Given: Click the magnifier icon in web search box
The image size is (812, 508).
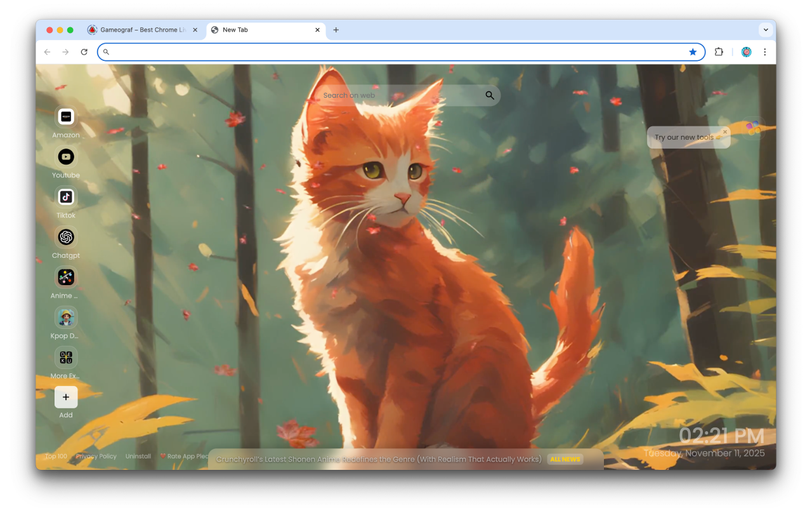Looking at the screenshot, I should 490,95.
